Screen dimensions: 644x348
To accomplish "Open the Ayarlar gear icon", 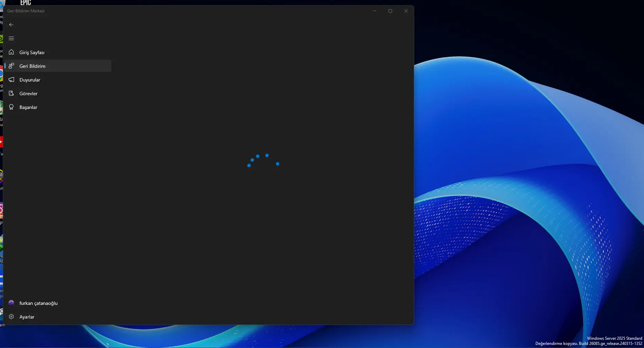I will 11,316.
